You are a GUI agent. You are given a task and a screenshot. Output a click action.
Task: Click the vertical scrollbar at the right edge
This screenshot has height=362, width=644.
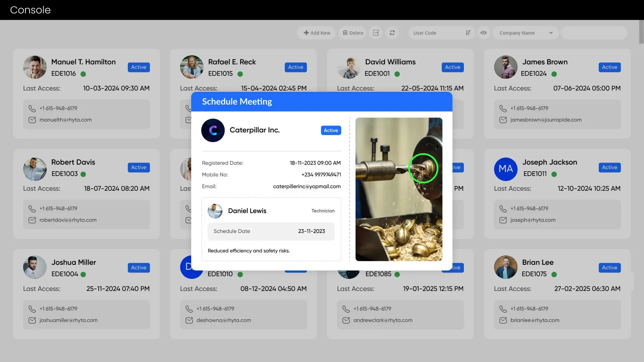click(641, 32)
